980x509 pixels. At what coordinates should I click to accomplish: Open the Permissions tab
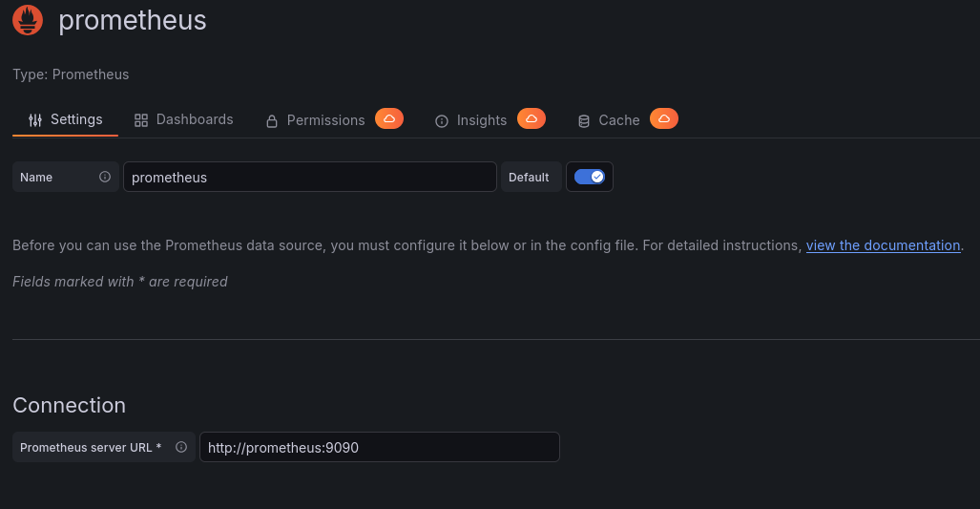[315, 120]
